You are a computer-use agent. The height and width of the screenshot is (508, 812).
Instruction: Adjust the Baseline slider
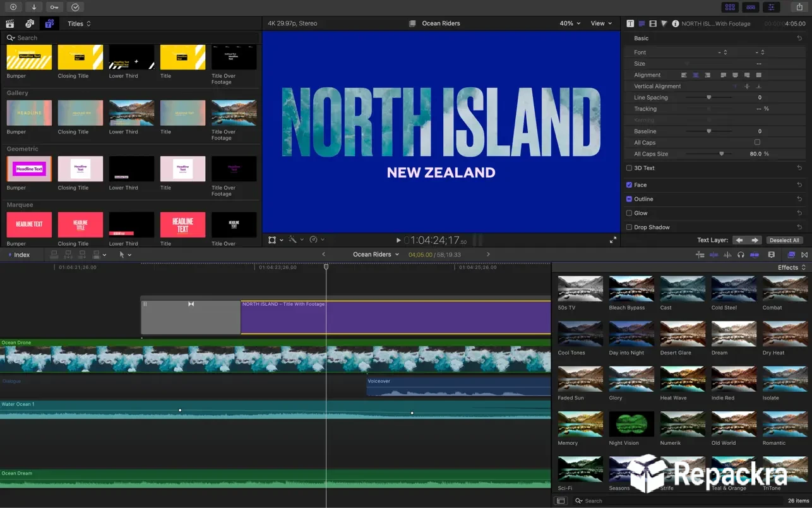pos(709,131)
